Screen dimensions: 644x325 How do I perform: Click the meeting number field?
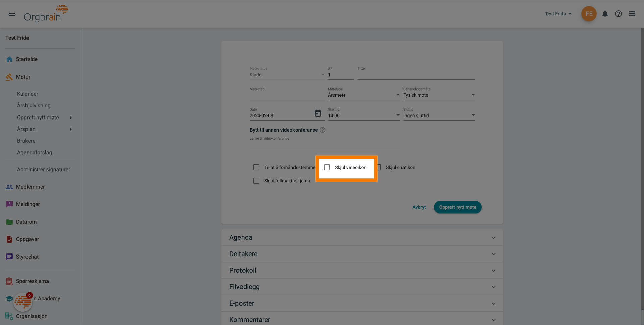point(341,75)
